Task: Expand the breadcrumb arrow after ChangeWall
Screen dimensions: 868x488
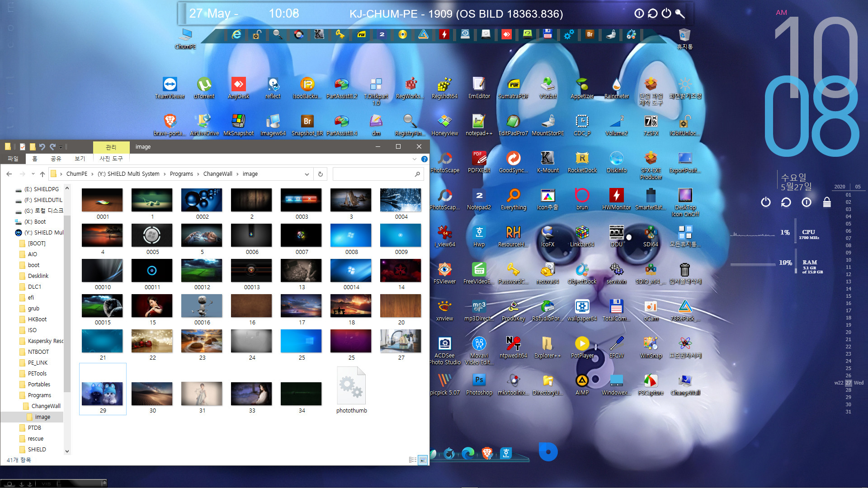Action: pos(237,174)
